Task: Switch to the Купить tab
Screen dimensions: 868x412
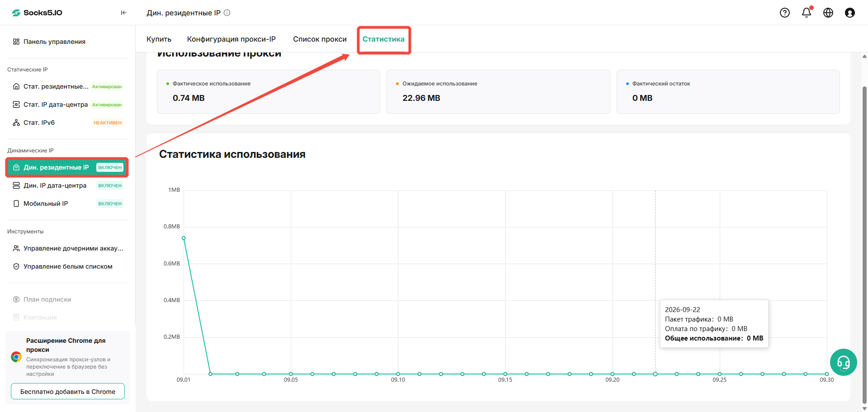Action: (159, 39)
